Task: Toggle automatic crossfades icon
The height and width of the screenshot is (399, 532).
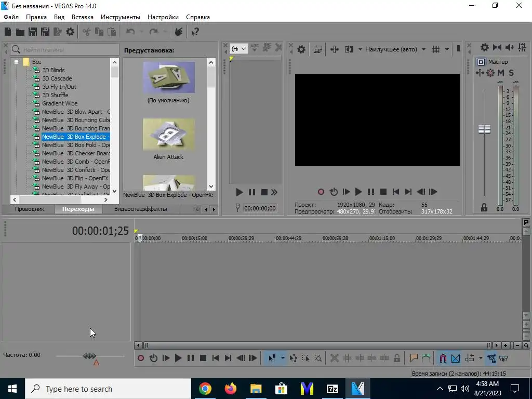Action: tap(456, 358)
